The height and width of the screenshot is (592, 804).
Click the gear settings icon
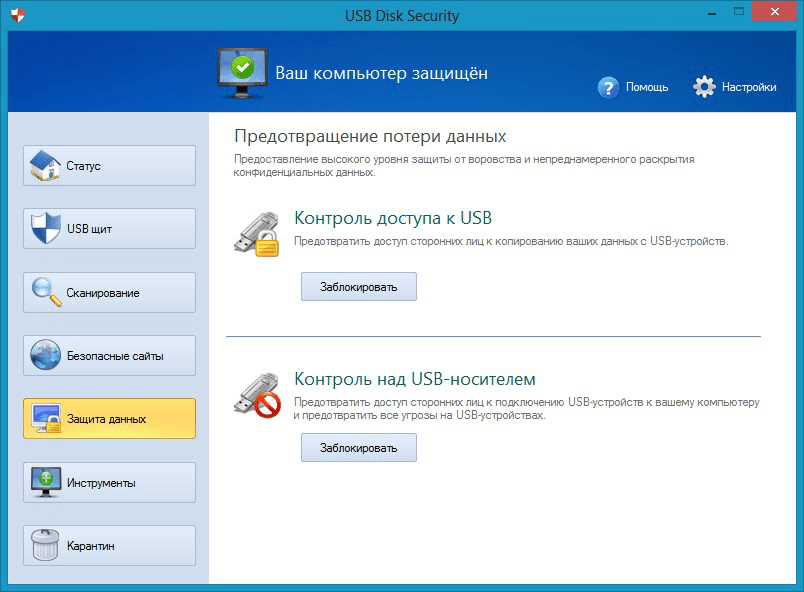[705, 87]
